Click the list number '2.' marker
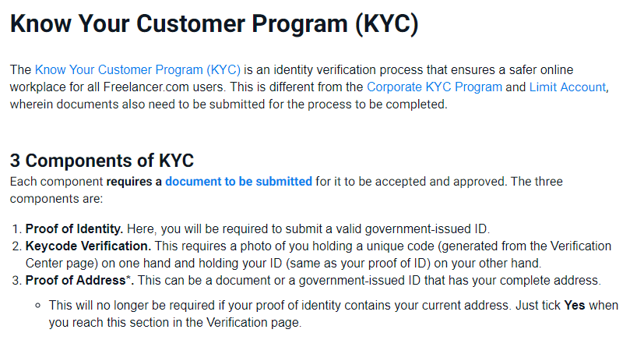Viewport: 644px width, 340px height. [x=16, y=246]
